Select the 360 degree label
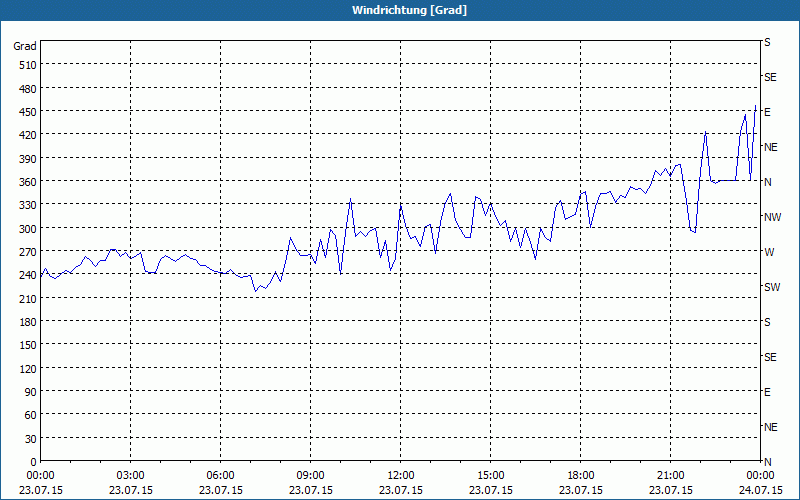 coord(29,182)
